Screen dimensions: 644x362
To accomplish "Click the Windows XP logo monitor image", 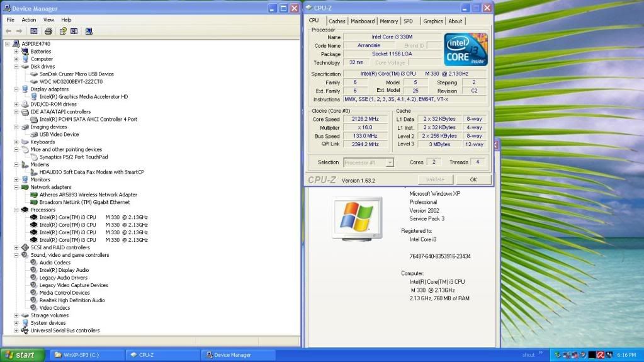I will click(358, 218).
